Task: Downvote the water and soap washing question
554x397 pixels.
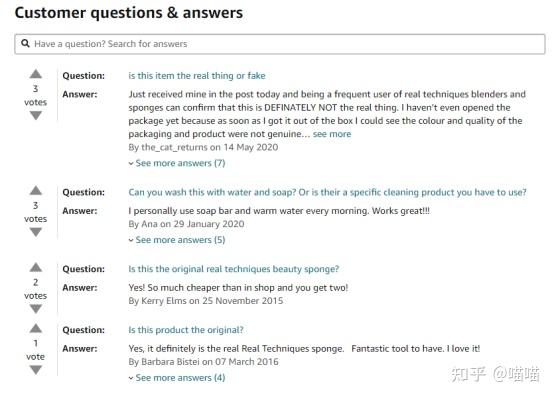Action: coord(36,232)
